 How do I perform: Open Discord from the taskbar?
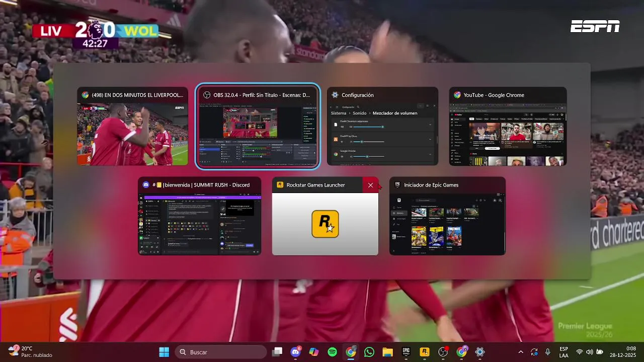pos(295,352)
